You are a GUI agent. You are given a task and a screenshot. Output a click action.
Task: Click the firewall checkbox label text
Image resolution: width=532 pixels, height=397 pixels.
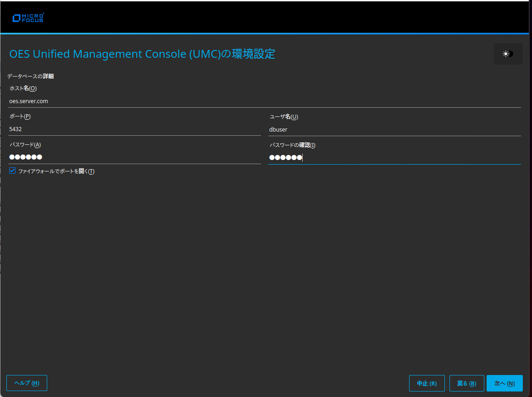pyautogui.click(x=55, y=171)
